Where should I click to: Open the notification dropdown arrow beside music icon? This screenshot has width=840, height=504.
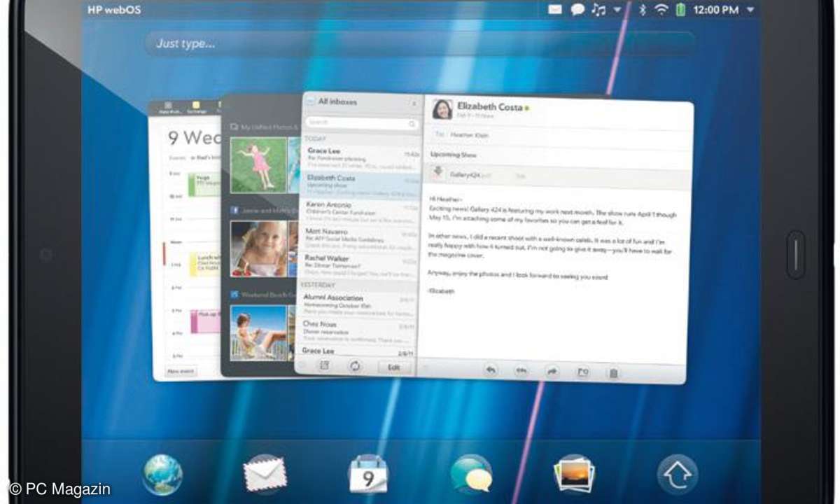pos(617,10)
